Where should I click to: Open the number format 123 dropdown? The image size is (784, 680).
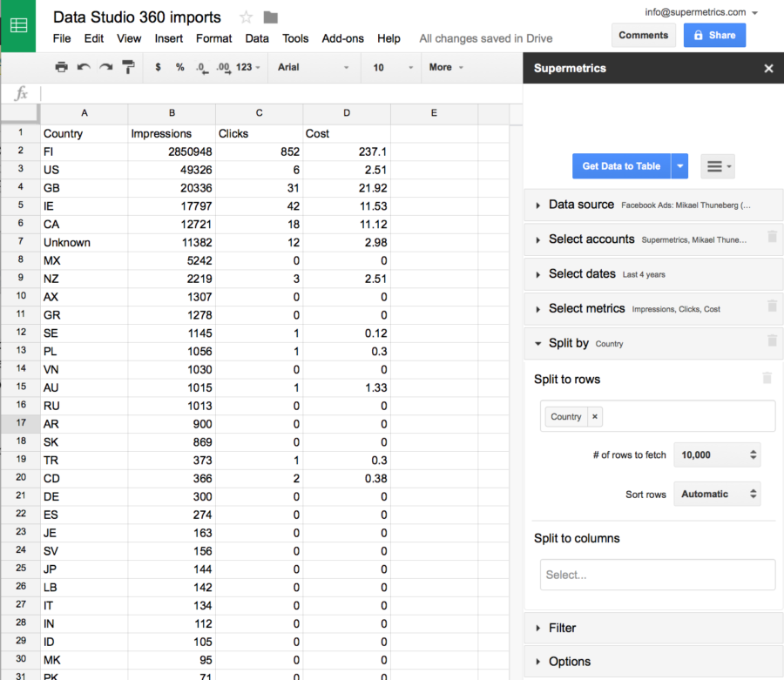click(x=248, y=67)
